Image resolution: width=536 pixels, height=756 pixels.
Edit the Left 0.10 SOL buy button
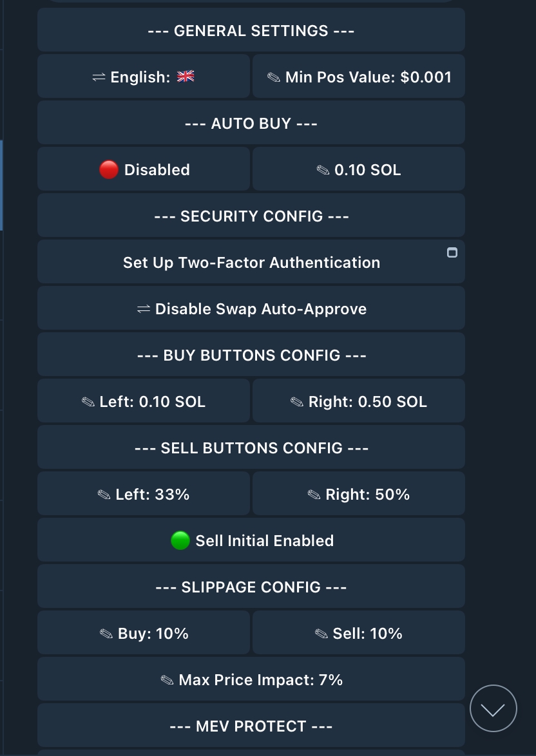pos(144,401)
